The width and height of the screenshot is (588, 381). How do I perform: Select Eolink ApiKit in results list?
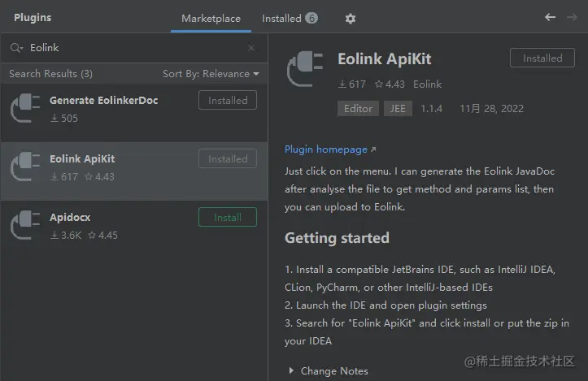pos(134,171)
